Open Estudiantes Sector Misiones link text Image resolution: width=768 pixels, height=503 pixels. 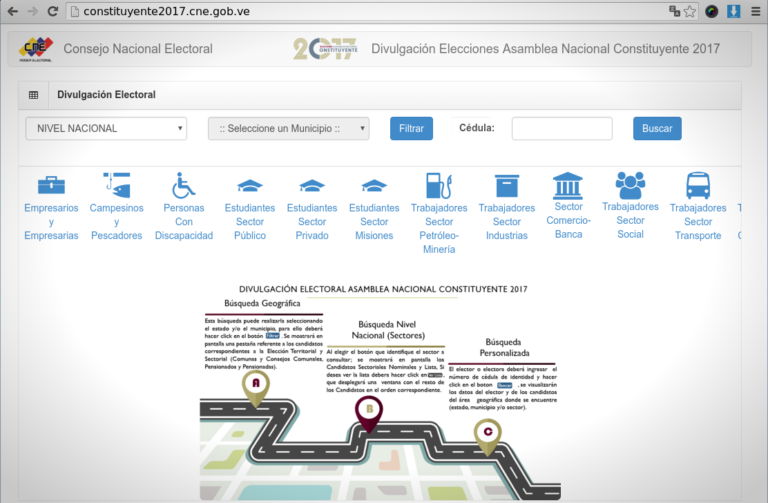(374, 222)
